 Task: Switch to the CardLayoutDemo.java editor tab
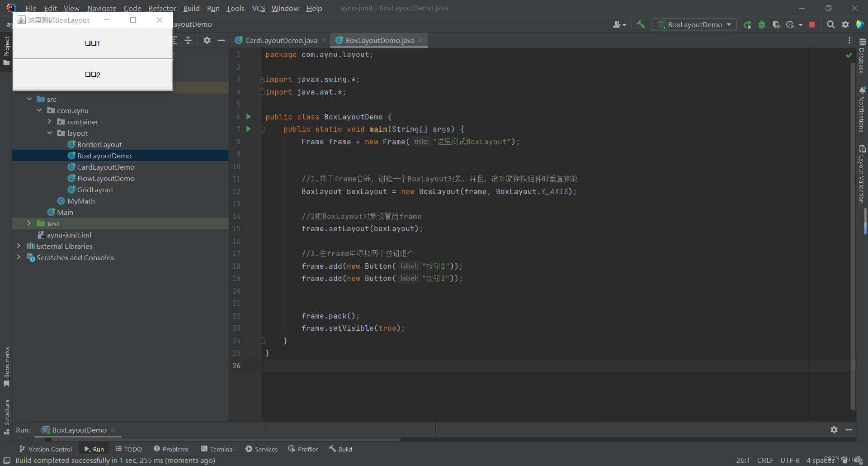click(280, 40)
